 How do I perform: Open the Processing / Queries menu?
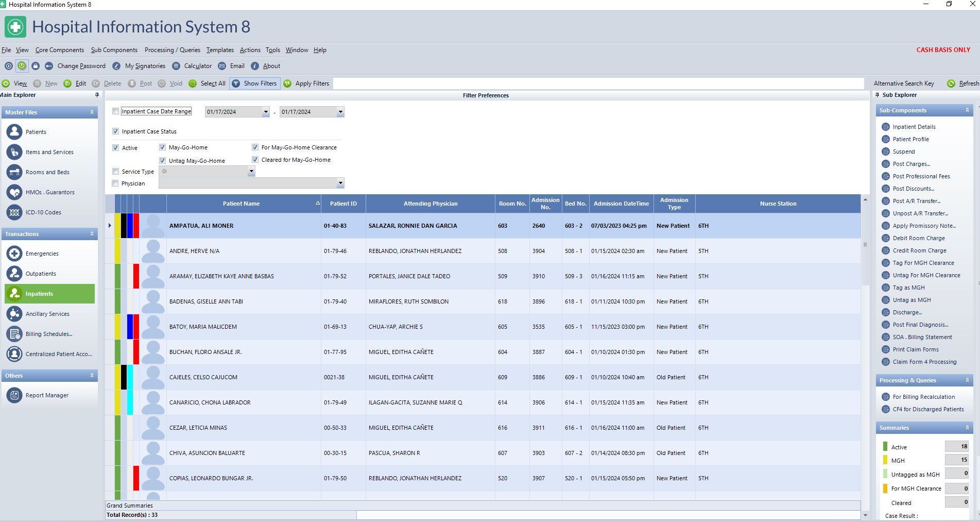pos(173,50)
